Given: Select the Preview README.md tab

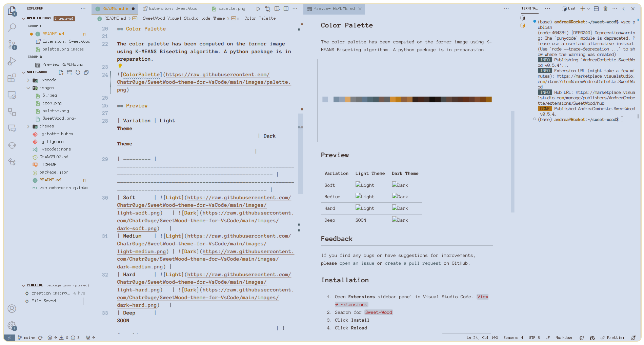Looking at the screenshot, I should (334, 9).
